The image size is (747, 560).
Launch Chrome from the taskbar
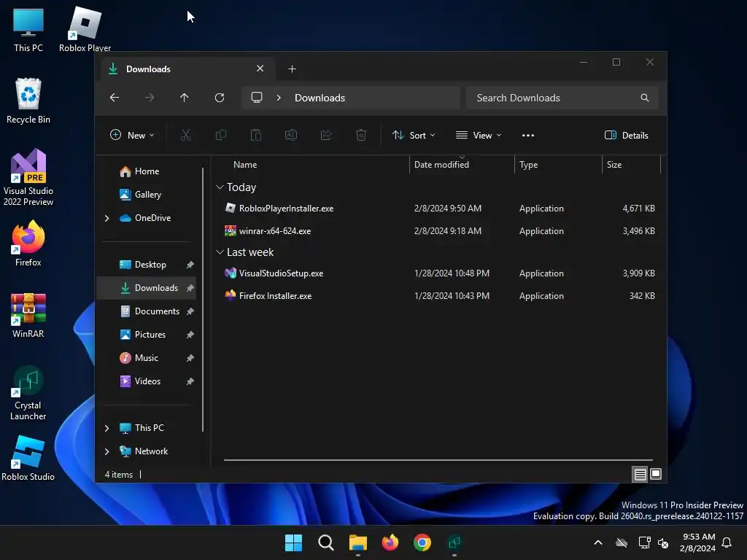coord(422,542)
